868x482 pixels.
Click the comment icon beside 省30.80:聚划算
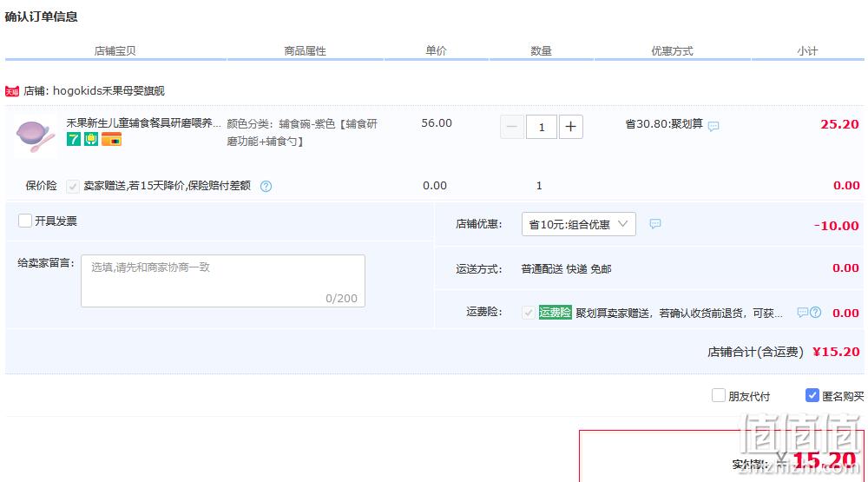713,126
